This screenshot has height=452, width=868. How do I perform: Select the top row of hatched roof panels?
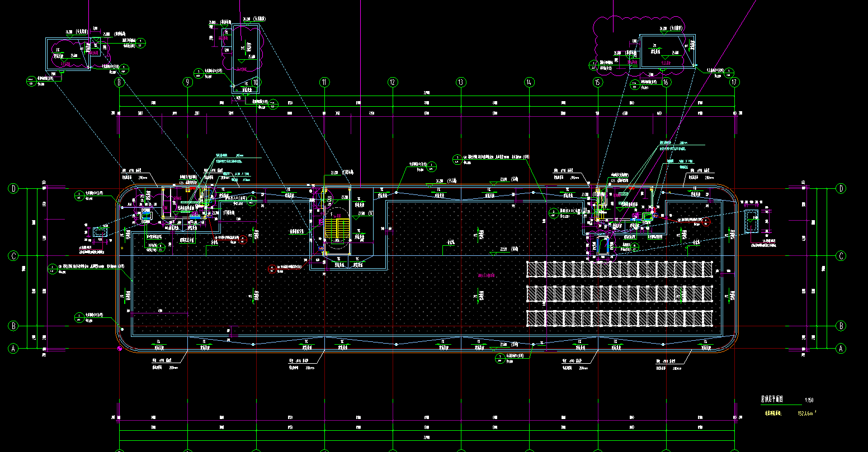[x=619, y=269]
